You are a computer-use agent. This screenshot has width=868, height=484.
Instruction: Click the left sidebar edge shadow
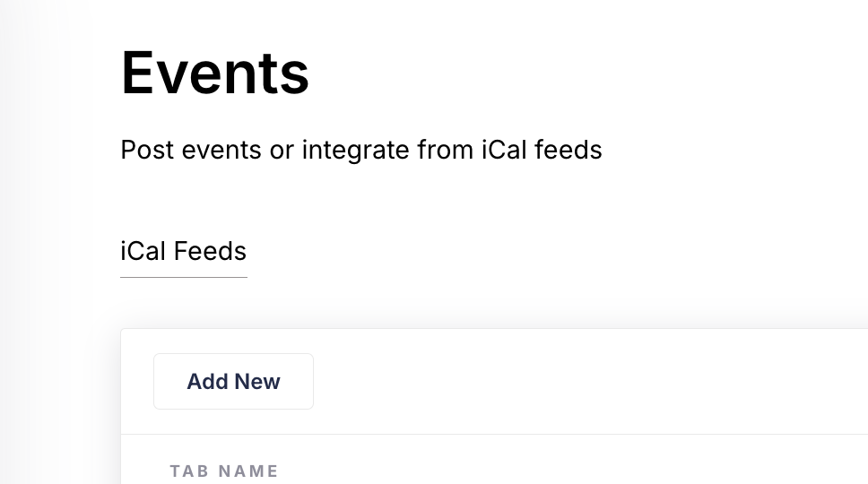(x=33, y=242)
